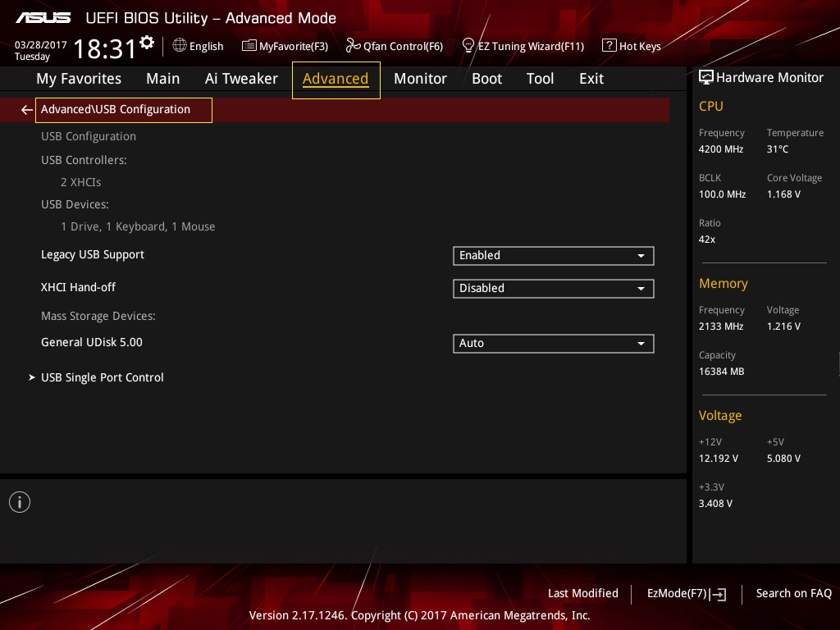
Task: Click '1 Drive, 1 Keyboard, 1 Mouse' text
Action: tap(138, 226)
